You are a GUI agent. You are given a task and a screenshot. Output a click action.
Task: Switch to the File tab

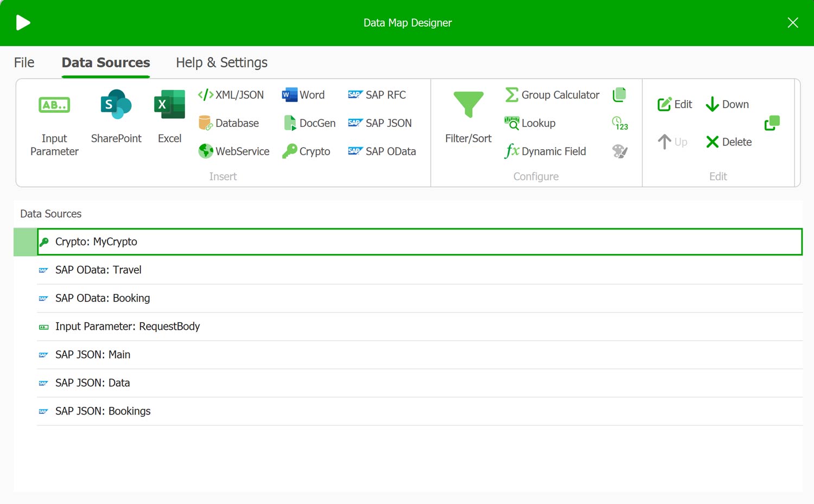24,63
